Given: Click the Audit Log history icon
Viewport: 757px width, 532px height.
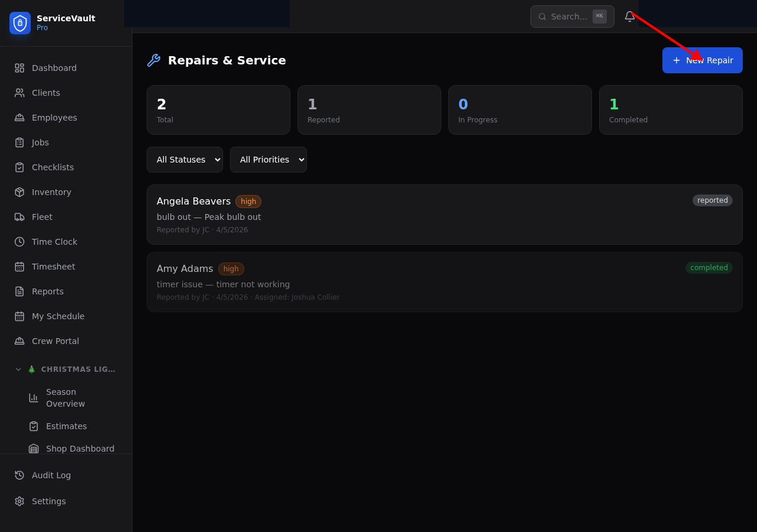Looking at the screenshot, I should (20, 475).
